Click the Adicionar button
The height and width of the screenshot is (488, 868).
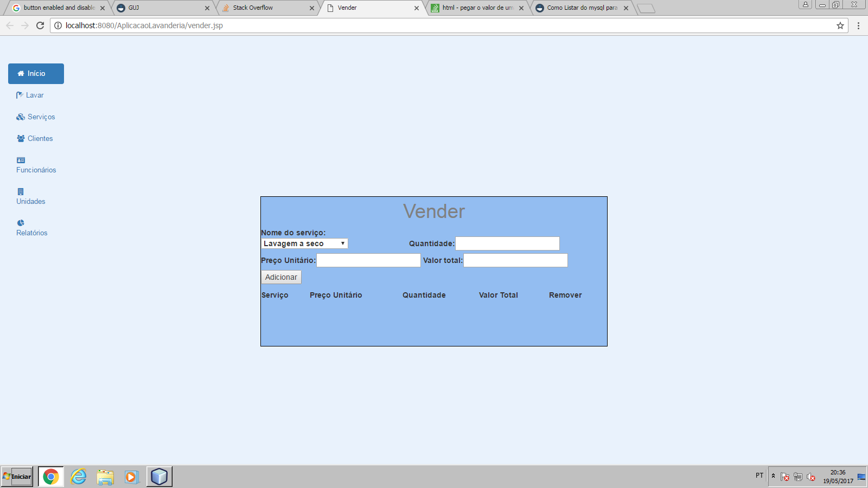pyautogui.click(x=281, y=277)
